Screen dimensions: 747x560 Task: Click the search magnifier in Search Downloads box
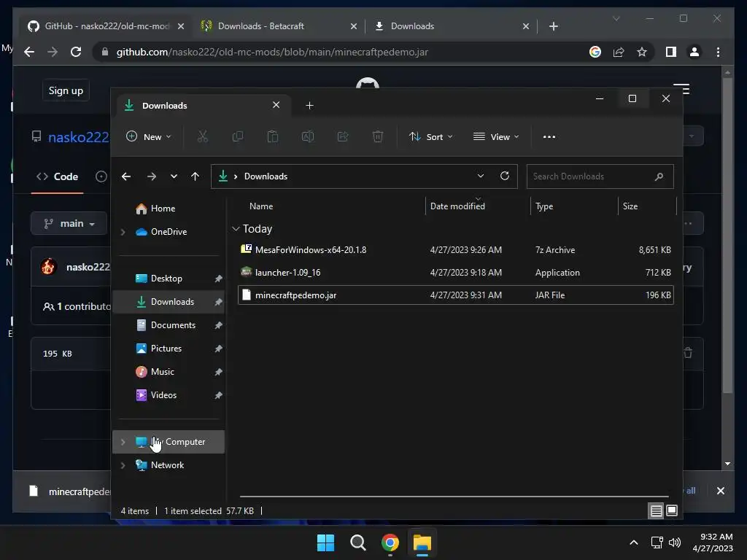coord(659,176)
